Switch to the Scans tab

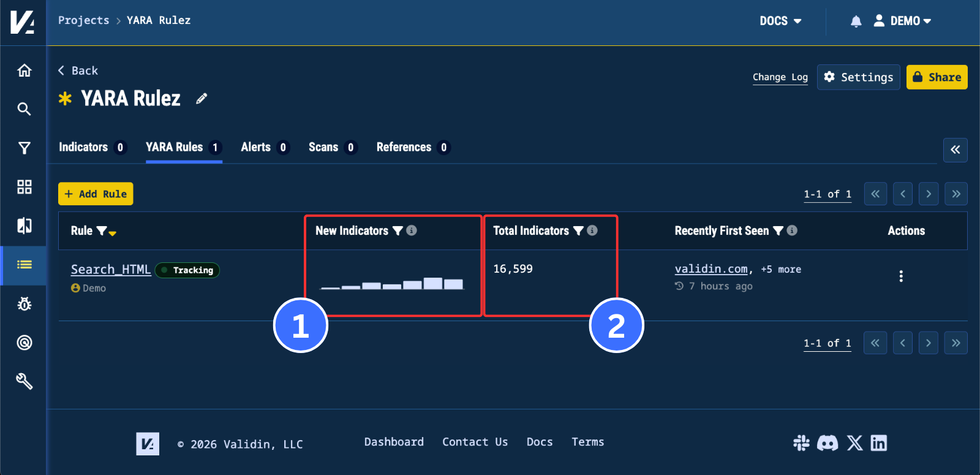click(333, 147)
